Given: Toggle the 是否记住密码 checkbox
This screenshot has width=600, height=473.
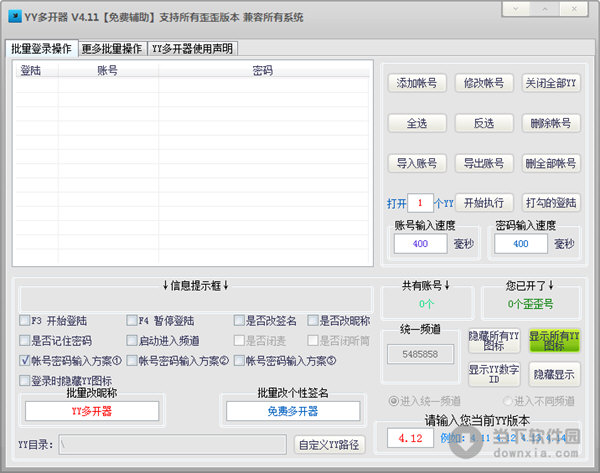Looking at the screenshot, I should 25,341.
